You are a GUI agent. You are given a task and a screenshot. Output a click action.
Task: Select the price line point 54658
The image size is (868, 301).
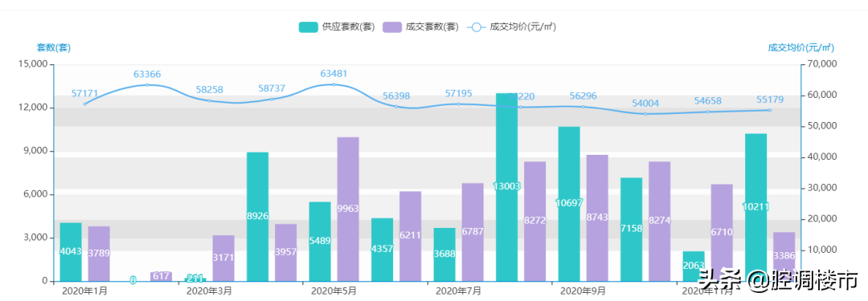(x=707, y=112)
